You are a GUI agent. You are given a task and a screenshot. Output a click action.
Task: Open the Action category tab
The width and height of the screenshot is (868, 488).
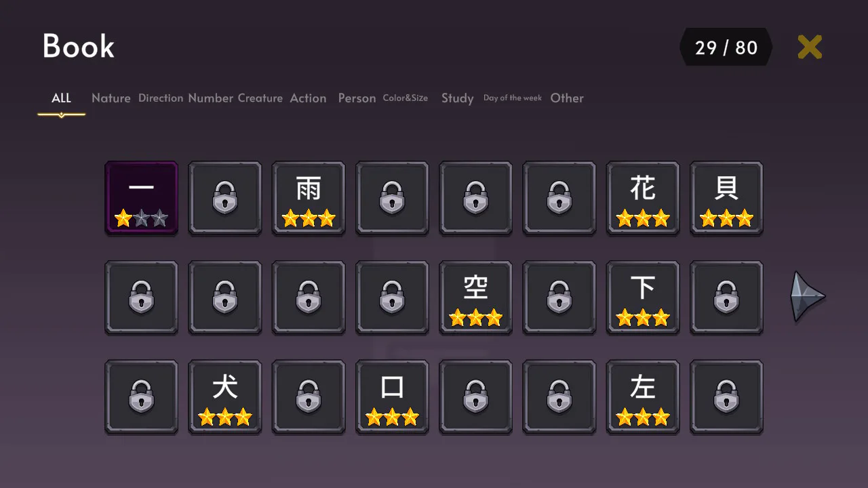(308, 98)
